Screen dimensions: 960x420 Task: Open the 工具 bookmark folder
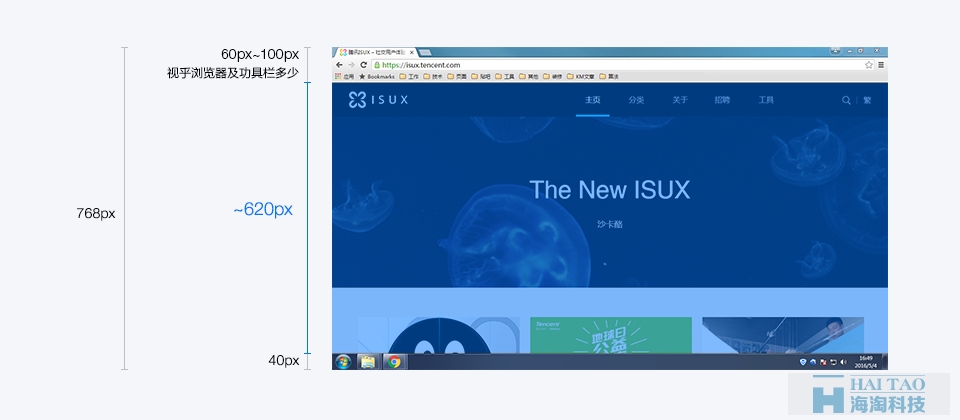[x=504, y=77]
